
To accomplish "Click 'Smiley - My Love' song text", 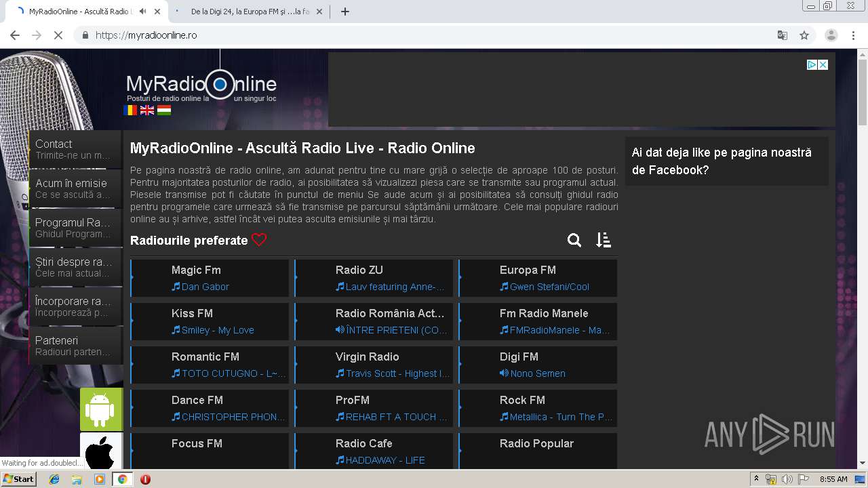I will point(218,330).
